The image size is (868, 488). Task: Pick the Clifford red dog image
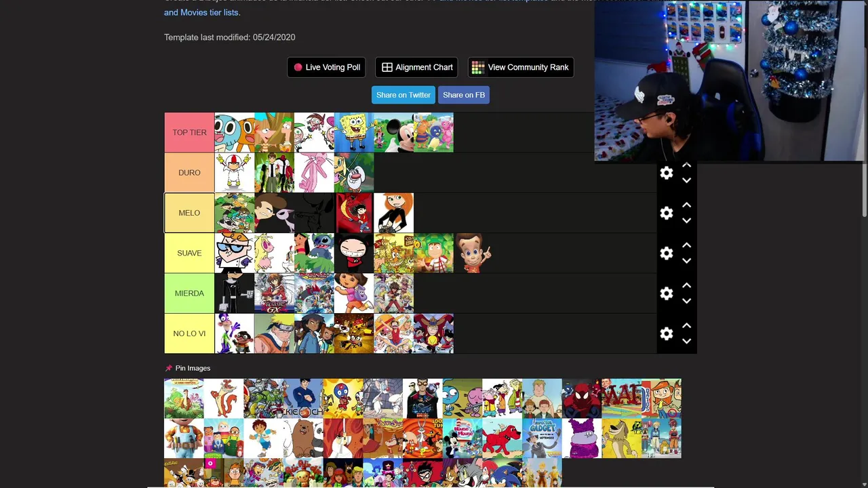[502, 439]
